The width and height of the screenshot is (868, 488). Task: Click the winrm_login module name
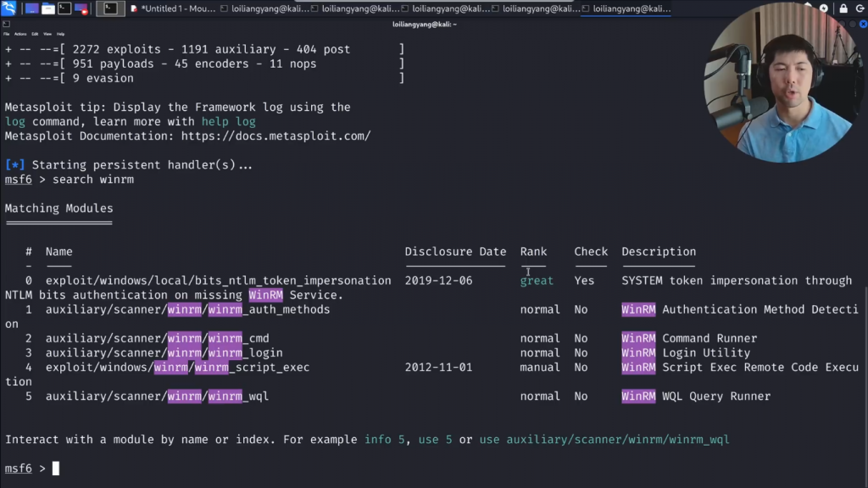164,353
